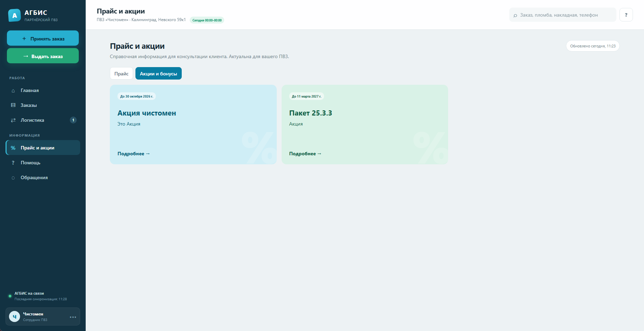The image size is (644, 331).
Task: Open the three-dot menu for Чистомен user
Action: pos(73,317)
